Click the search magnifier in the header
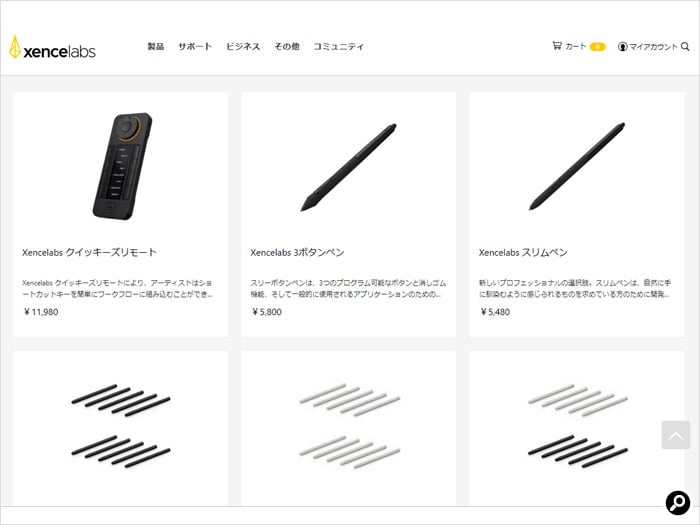The height and width of the screenshot is (525, 700). pos(685,46)
